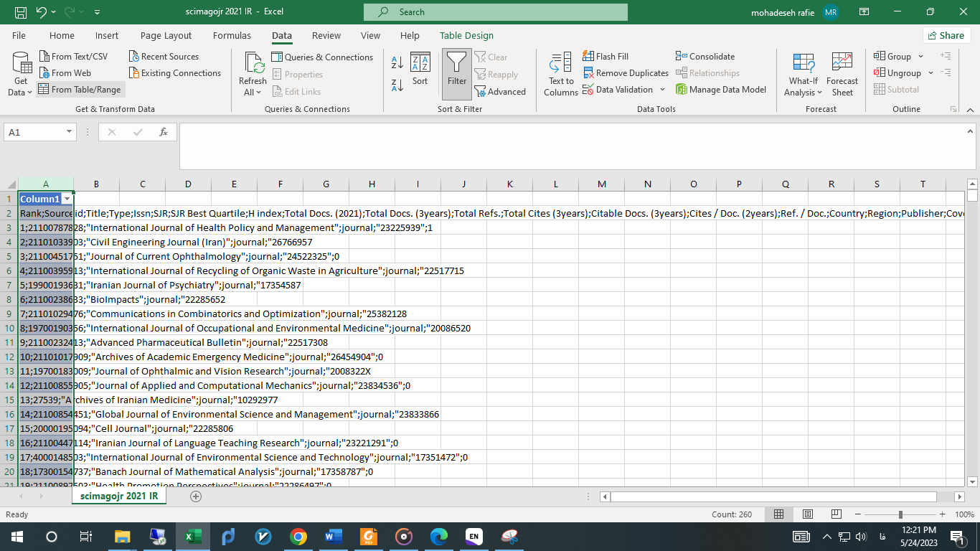The height and width of the screenshot is (551, 980).
Task: Select row 10 header
Action: click(9, 328)
